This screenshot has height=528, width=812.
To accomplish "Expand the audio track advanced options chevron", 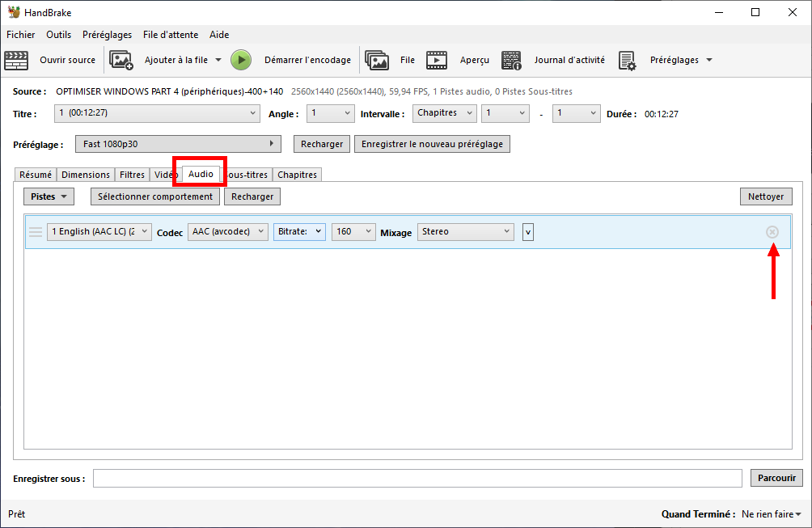I will tap(527, 232).
